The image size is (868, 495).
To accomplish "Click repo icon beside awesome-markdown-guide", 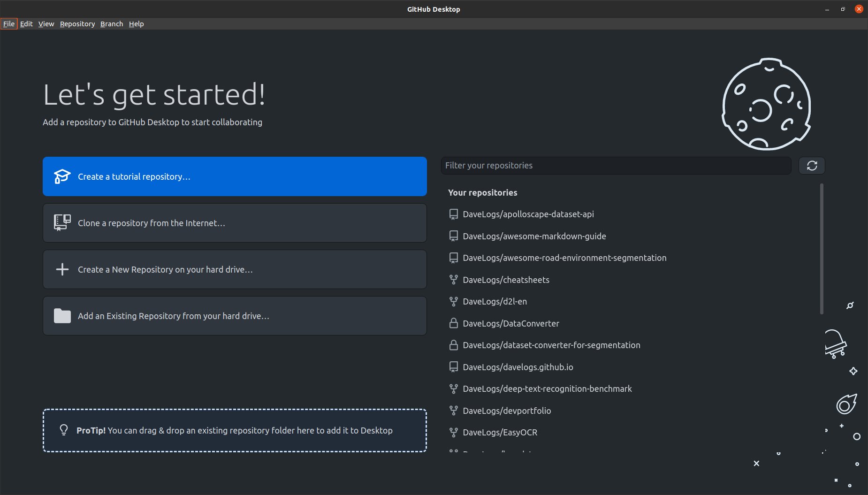I will click(x=453, y=236).
